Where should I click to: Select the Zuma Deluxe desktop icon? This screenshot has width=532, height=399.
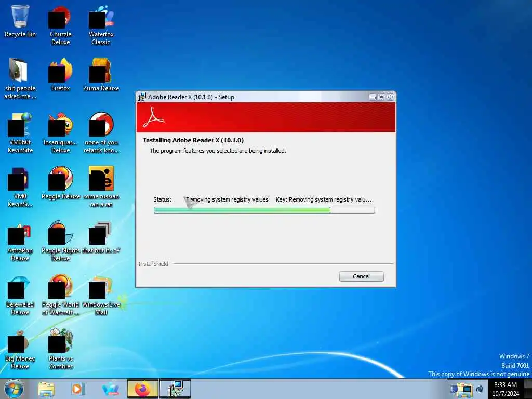pos(101,75)
